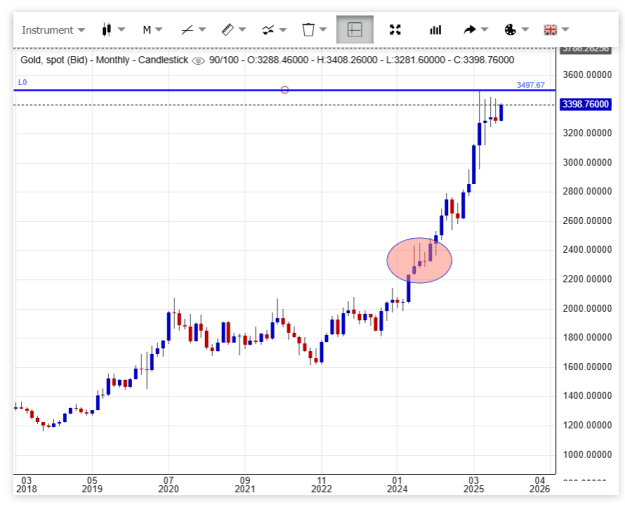Click the 07 2020 date axis label
625x507 pixels.
click(169, 484)
